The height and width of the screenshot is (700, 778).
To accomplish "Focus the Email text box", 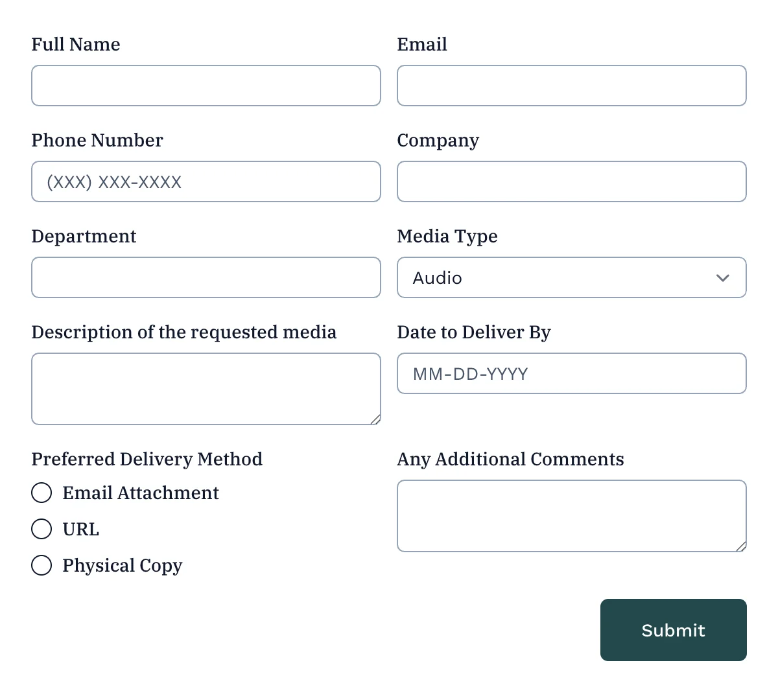I will click(x=571, y=86).
